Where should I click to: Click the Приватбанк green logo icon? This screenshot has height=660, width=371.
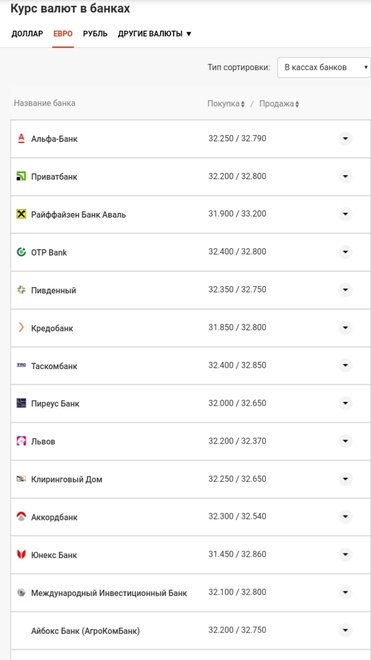coord(21,176)
